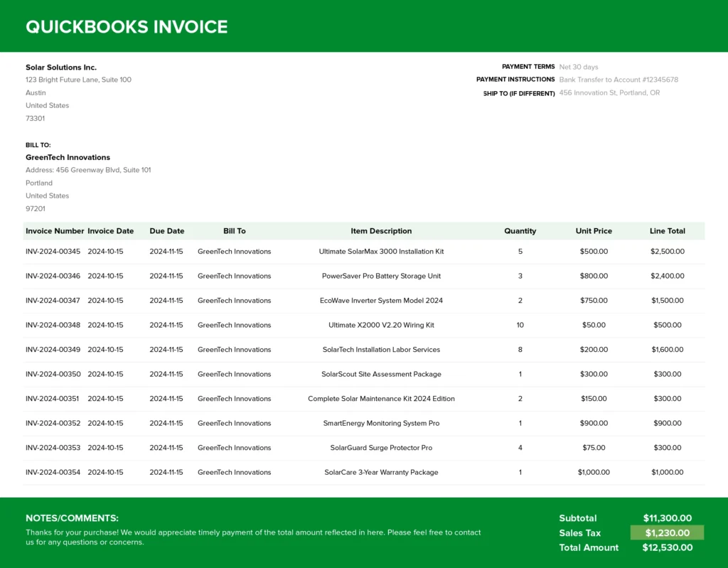Click the PAYMENT INSTRUCTIONS label
Image resolution: width=728 pixels, height=568 pixels.
pyautogui.click(x=515, y=80)
